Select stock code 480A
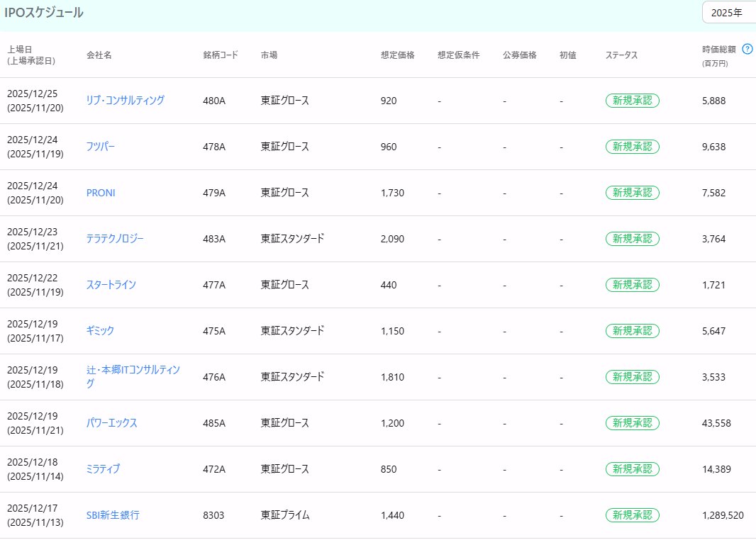The image size is (756, 540). (214, 101)
